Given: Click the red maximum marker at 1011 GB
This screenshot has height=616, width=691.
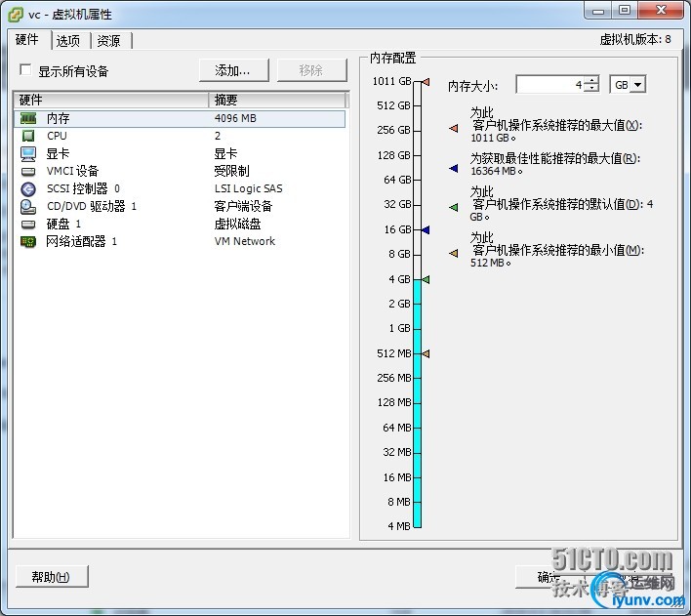Looking at the screenshot, I should [x=426, y=82].
